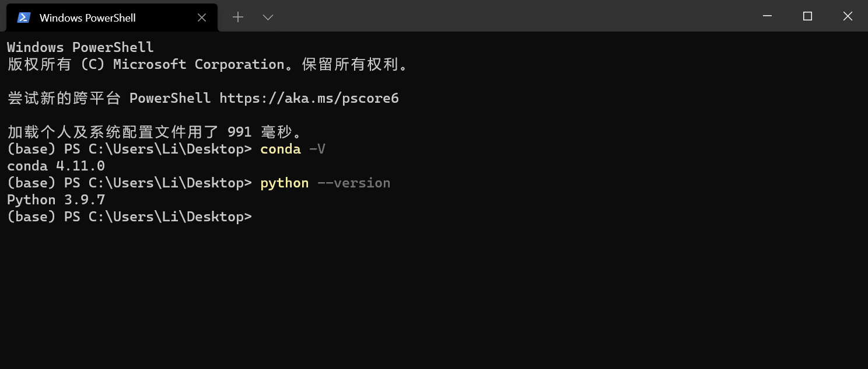
Task: Close the Windows PowerShell tab
Action: pos(201,17)
